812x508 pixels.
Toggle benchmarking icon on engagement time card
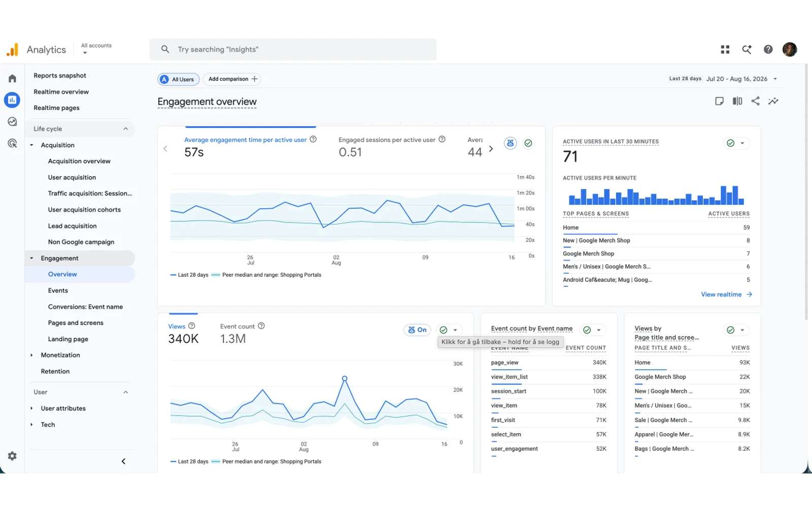[510, 143]
